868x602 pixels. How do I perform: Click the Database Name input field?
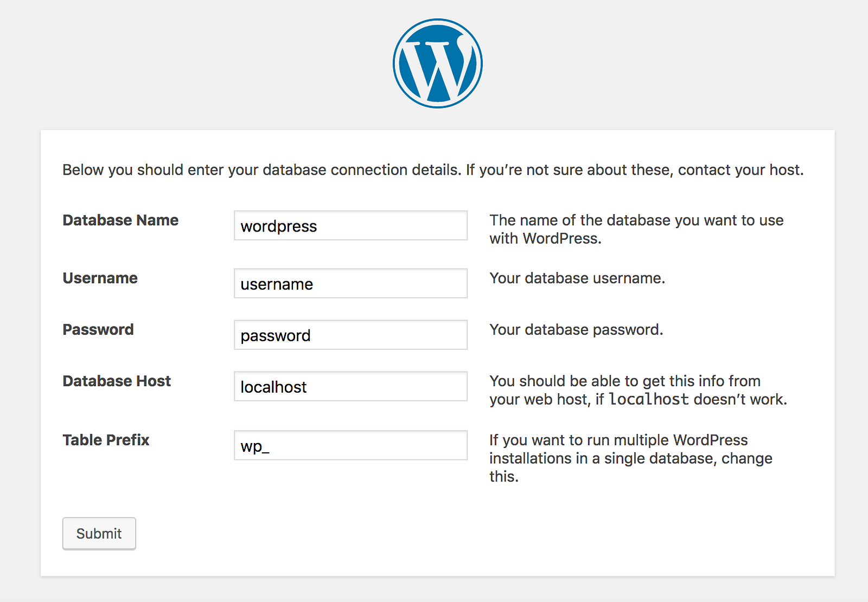(350, 226)
